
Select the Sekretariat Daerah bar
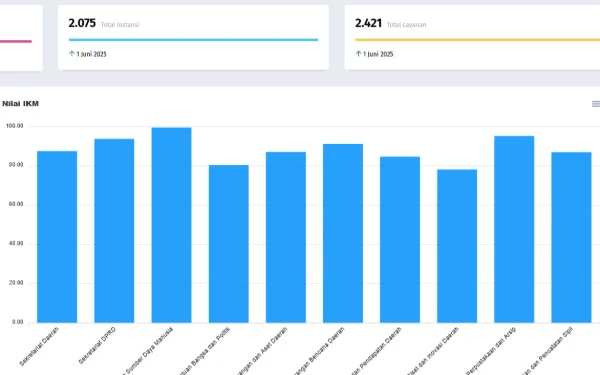click(57, 237)
